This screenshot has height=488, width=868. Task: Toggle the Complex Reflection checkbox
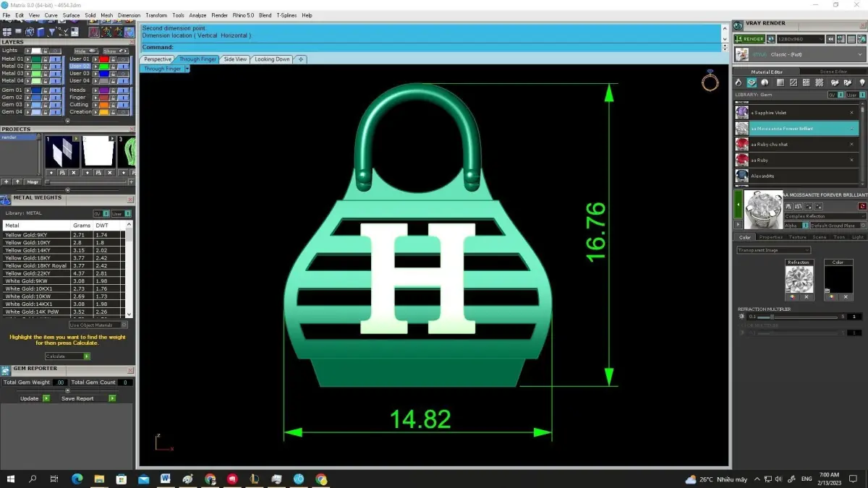pyautogui.click(x=825, y=216)
